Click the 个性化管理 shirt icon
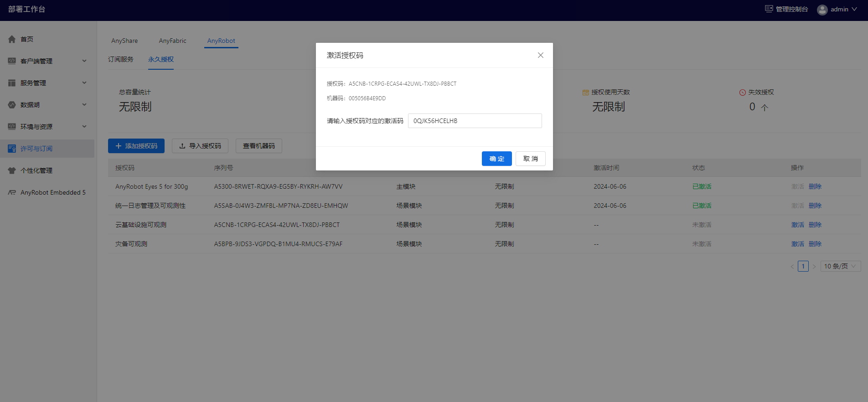This screenshot has width=868, height=402. click(x=12, y=170)
